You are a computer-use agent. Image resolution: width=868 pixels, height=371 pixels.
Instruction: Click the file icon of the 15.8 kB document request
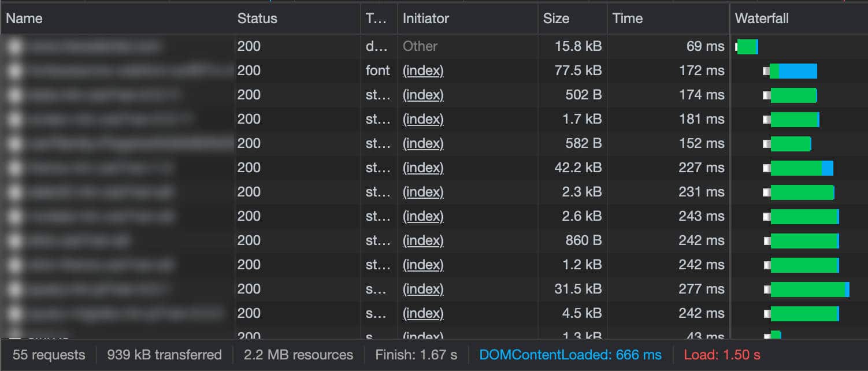[16, 47]
